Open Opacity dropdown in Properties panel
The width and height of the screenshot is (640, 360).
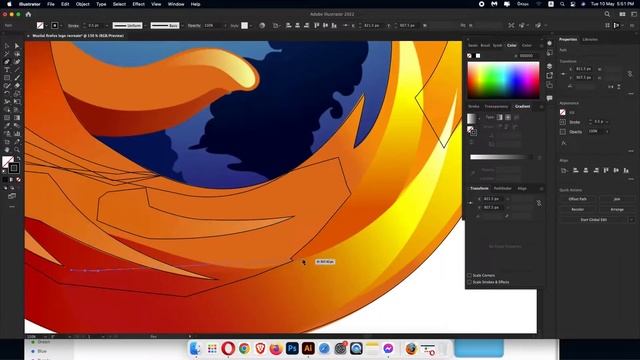pyautogui.click(x=607, y=131)
